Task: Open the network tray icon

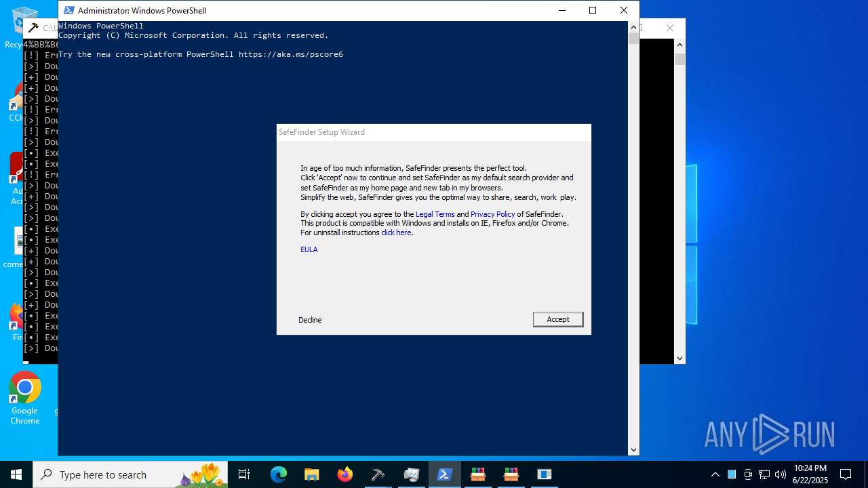Action: 764,474
